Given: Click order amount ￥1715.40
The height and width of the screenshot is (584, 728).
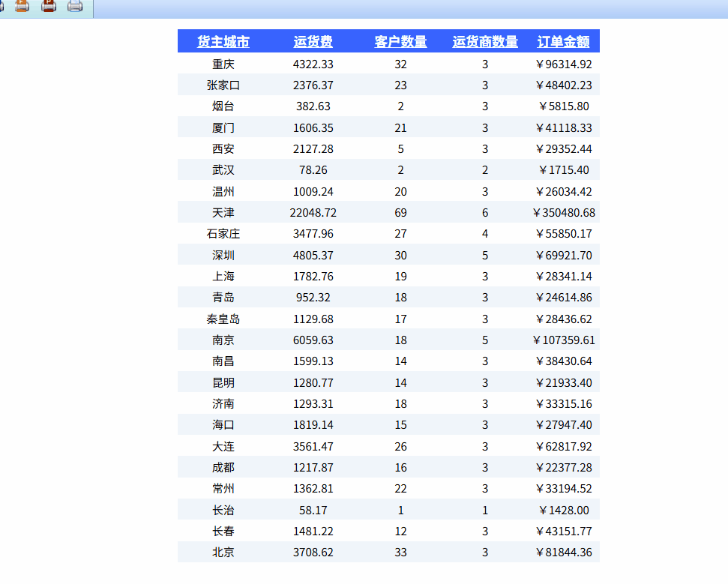Looking at the screenshot, I should click(564, 170).
